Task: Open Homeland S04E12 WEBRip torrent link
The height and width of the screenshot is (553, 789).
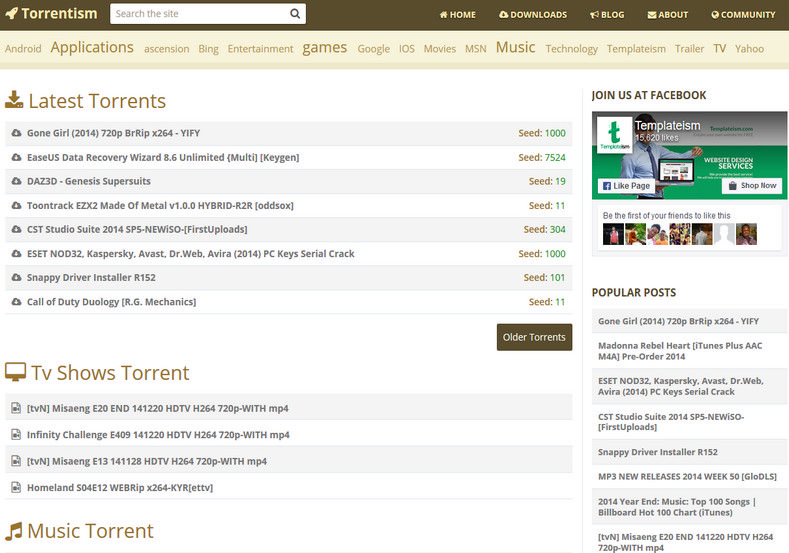Action: pos(120,487)
